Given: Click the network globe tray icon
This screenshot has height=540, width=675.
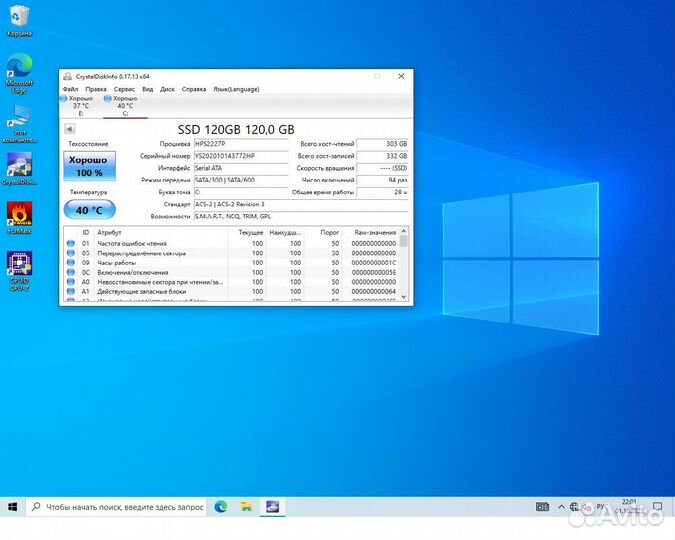Looking at the screenshot, I should pyautogui.click(x=574, y=507).
